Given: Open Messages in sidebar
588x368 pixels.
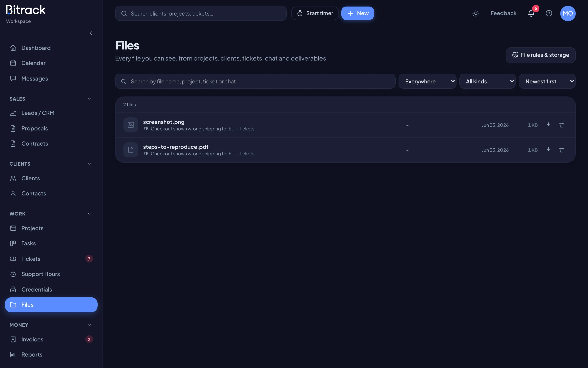Looking at the screenshot, I should pyautogui.click(x=51, y=79).
